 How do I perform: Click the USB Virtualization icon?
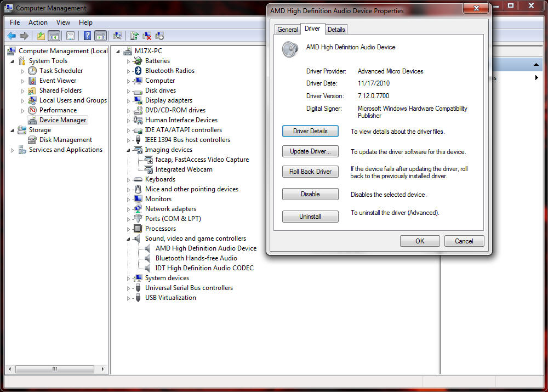pyautogui.click(x=138, y=298)
